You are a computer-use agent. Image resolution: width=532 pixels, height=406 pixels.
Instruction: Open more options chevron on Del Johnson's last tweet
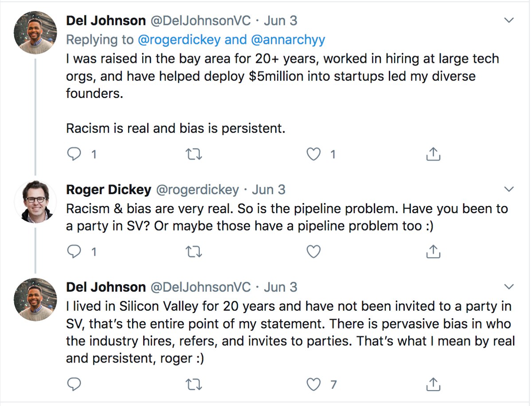click(509, 287)
